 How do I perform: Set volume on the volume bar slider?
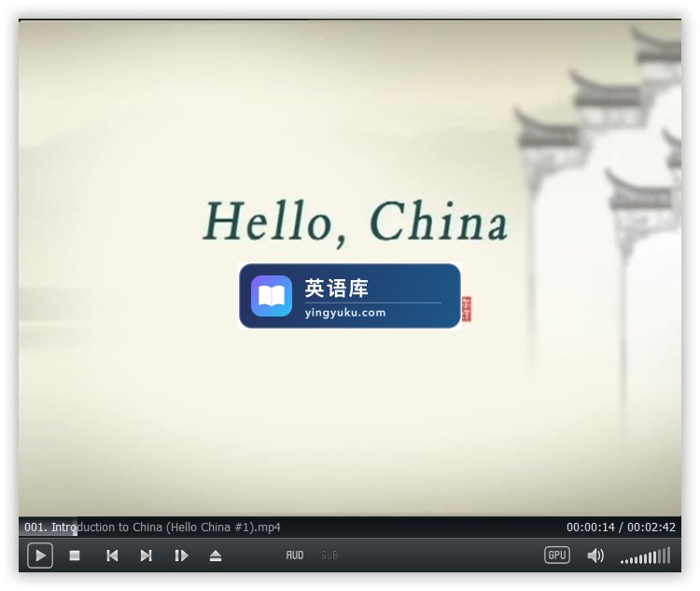646,556
